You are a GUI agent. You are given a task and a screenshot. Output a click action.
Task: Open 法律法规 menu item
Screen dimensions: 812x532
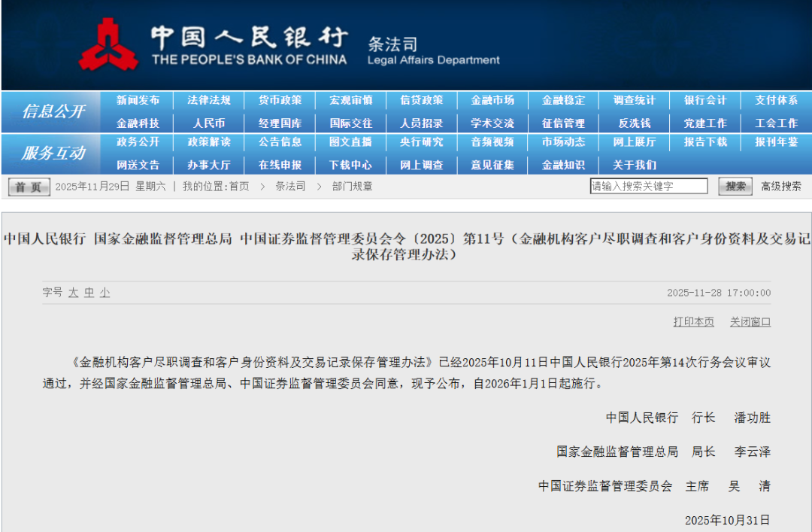coord(209,100)
